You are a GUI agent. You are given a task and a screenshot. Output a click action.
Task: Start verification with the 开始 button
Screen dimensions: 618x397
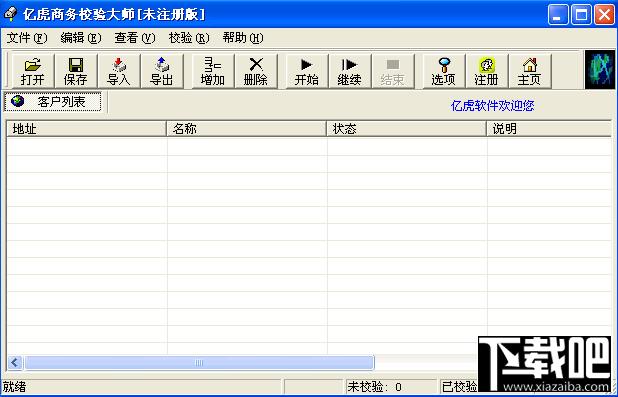click(306, 71)
